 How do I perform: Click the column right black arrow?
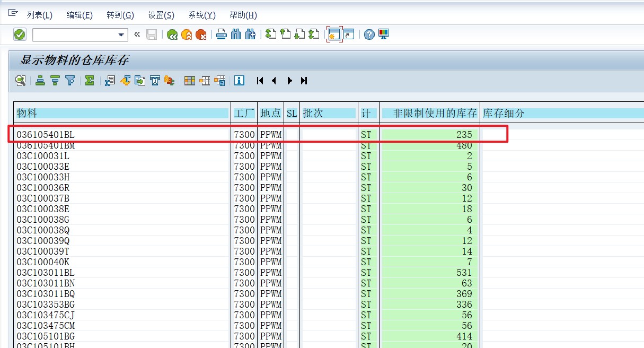[289, 81]
